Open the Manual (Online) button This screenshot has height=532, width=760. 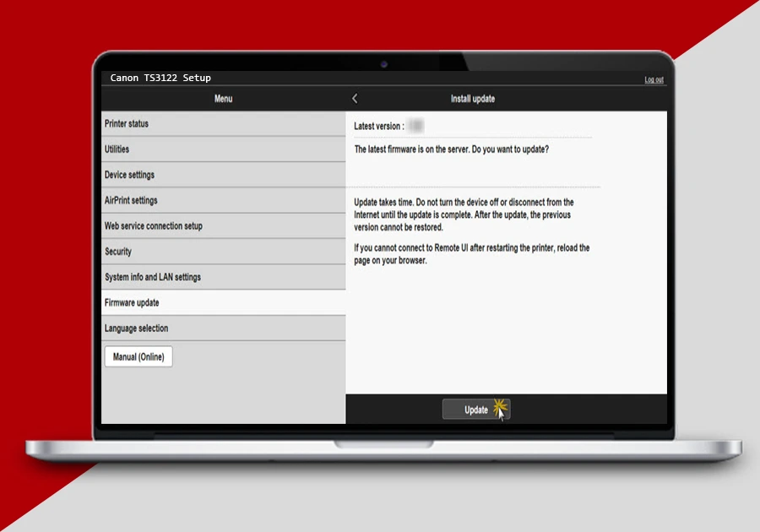(138, 356)
